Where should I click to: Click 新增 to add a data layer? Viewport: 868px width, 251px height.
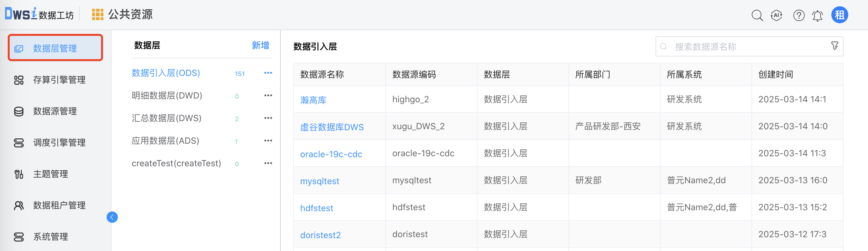tap(260, 45)
